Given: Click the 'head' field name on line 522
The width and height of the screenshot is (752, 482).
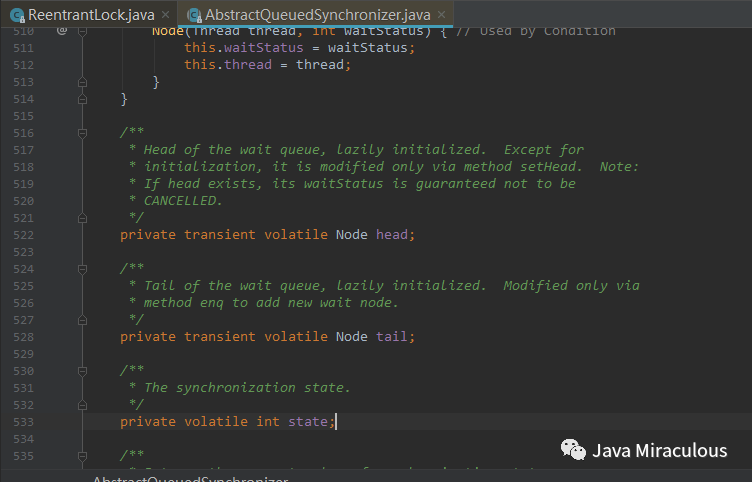Looking at the screenshot, I should click(391, 235).
